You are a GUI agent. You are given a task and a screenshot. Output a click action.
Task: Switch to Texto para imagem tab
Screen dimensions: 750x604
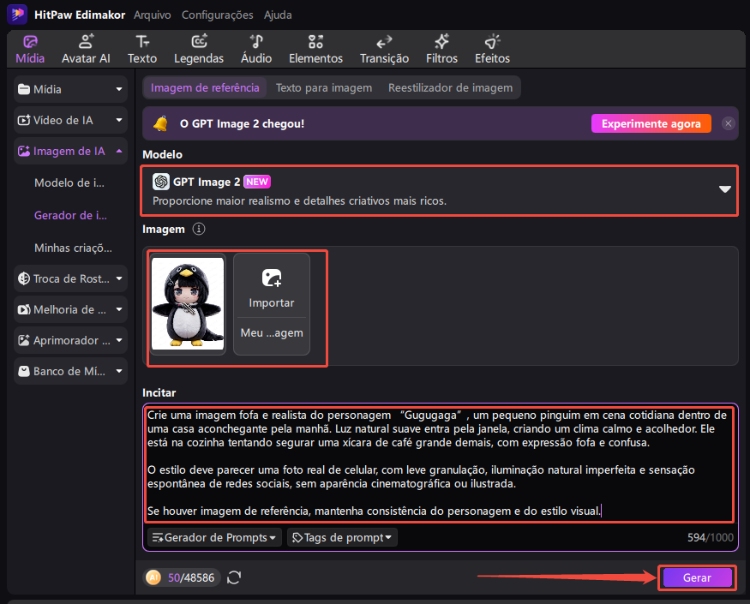tap(324, 88)
